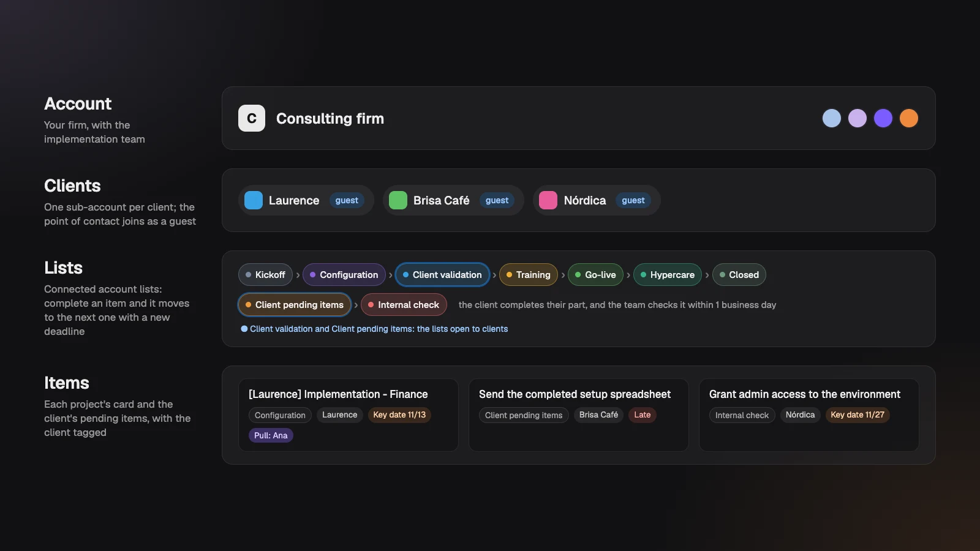Click the Laurence tag on Implementation card

pyautogui.click(x=340, y=415)
